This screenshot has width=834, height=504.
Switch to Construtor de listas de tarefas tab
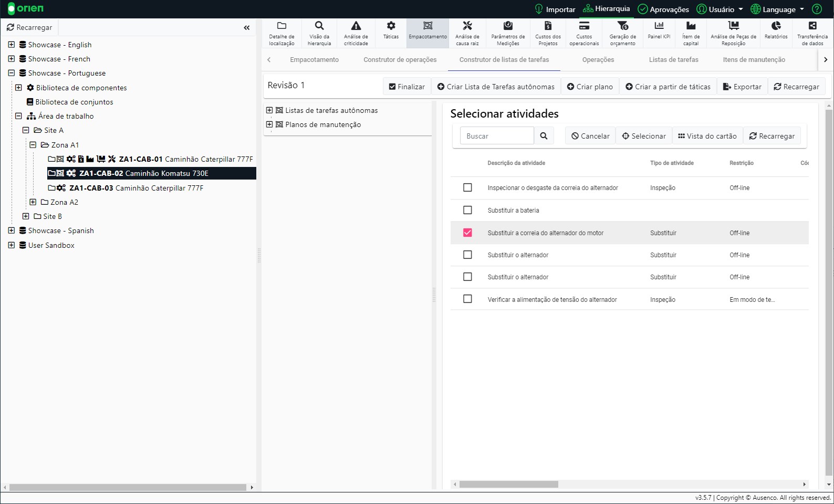[x=504, y=60]
